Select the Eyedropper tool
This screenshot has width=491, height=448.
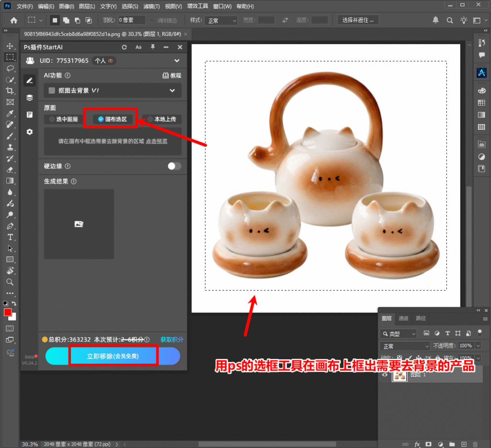click(10, 113)
